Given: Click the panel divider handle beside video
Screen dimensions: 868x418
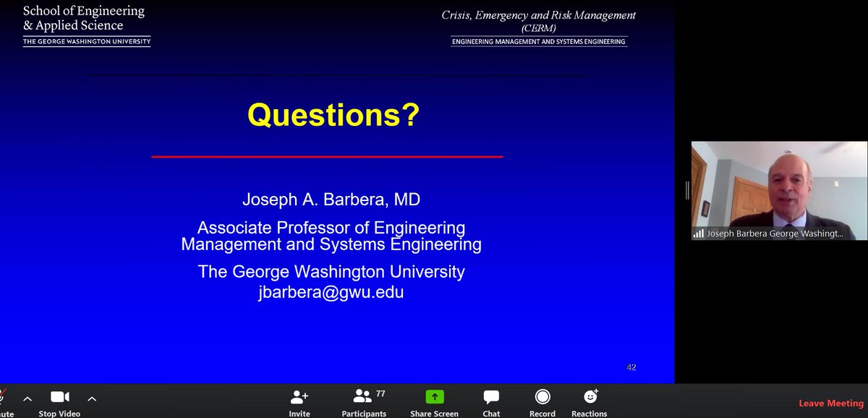Looking at the screenshot, I should [x=687, y=190].
